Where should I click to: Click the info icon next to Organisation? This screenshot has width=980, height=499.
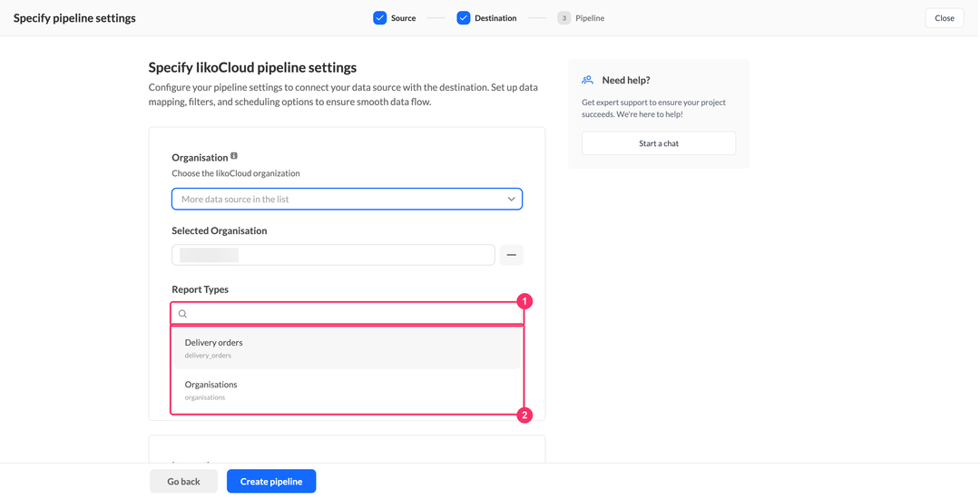click(234, 156)
